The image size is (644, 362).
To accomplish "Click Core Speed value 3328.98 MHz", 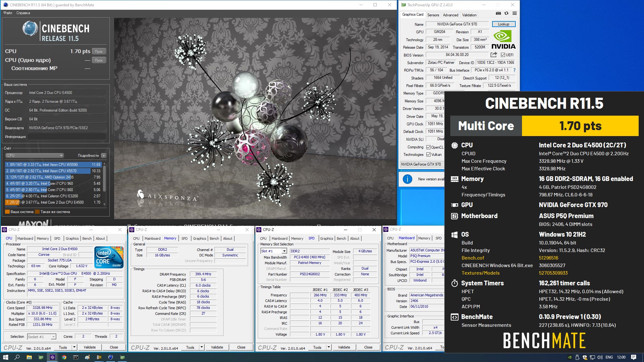I will pyautogui.click(x=43, y=308).
